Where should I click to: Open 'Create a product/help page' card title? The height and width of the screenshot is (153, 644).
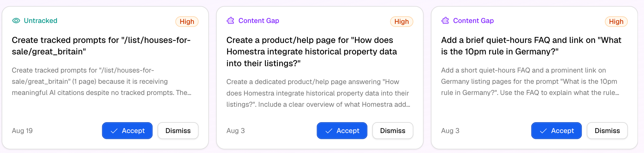point(312,52)
